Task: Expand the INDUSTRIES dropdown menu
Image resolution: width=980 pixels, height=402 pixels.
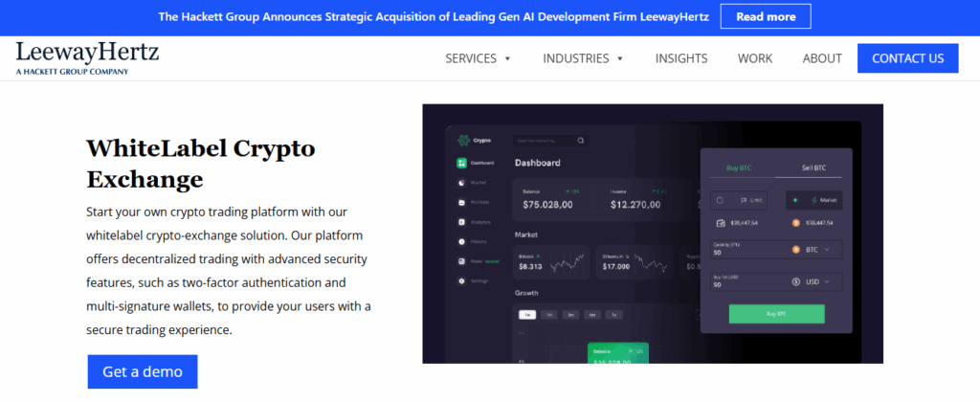Action: pyautogui.click(x=583, y=58)
